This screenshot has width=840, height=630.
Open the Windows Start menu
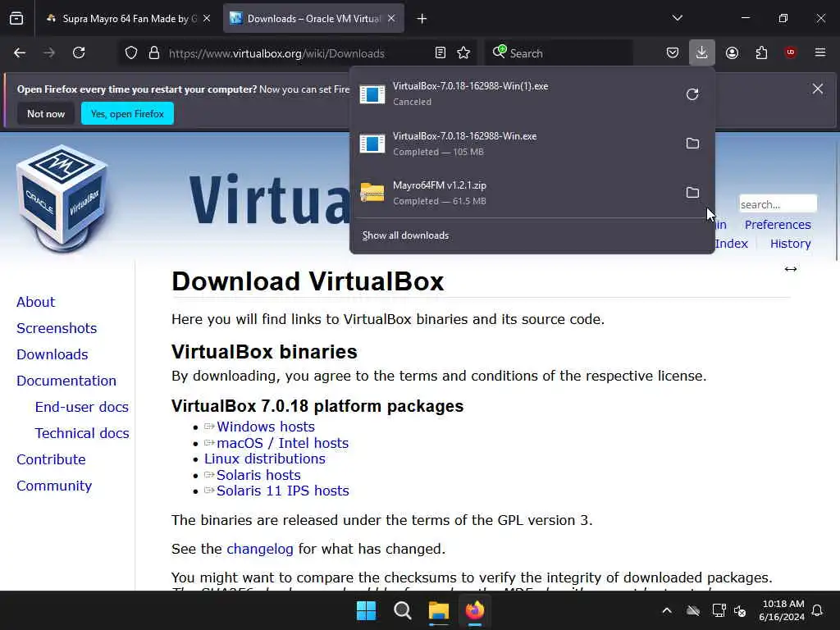tap(367, 610)
